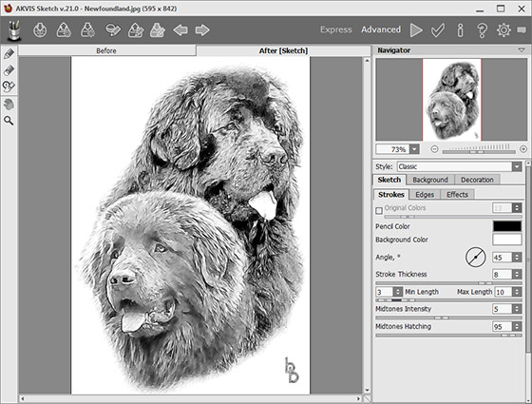This screenshot has width=532, height=404.
Task: Click the black Pencil Color swatch
Action: tap(507, 226)
